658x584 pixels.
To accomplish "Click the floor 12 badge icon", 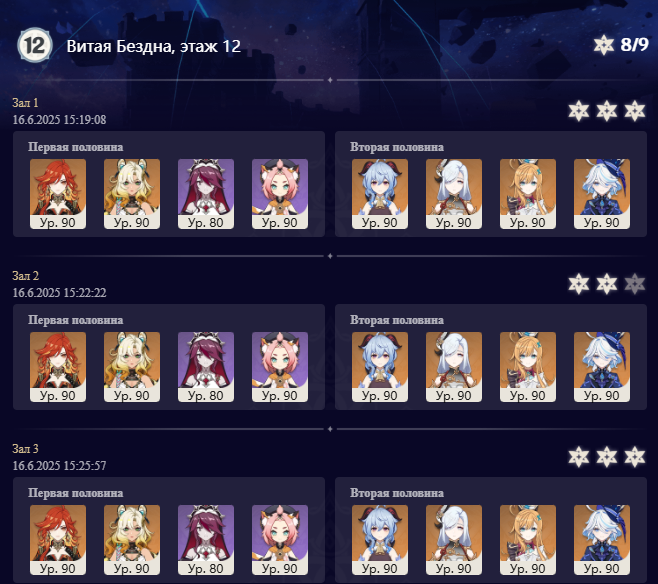I will [34, 45].
